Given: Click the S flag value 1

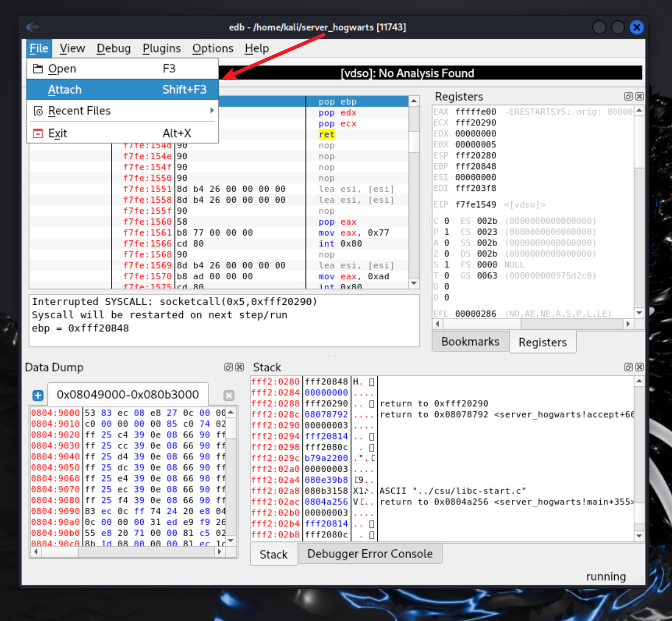Looking at the screenshot, I should pyautogui.click(x=446, y=265).
